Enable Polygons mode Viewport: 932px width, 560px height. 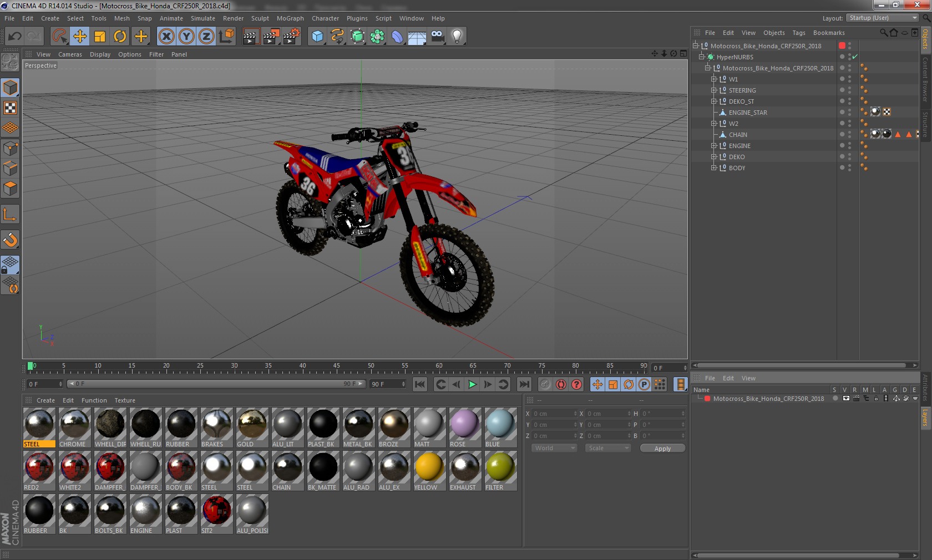(11, 189)
